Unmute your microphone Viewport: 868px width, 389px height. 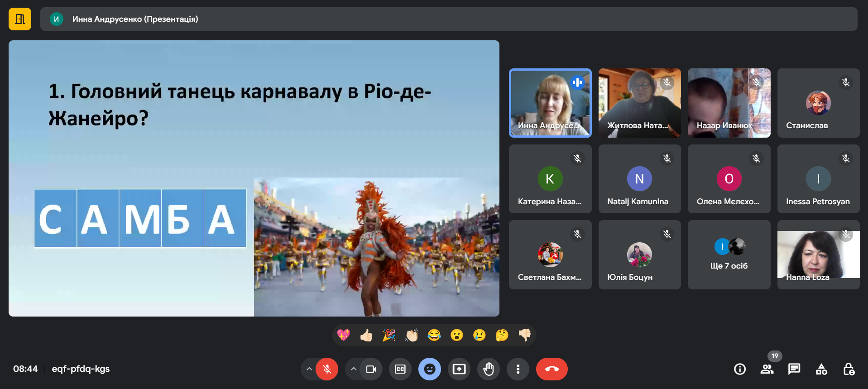[327, 369]
